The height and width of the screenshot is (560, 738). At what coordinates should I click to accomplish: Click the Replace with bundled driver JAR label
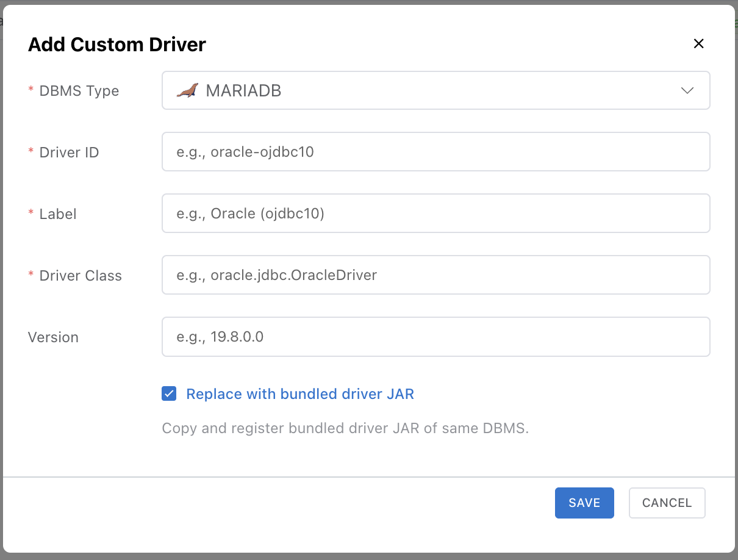pos(300,394)
